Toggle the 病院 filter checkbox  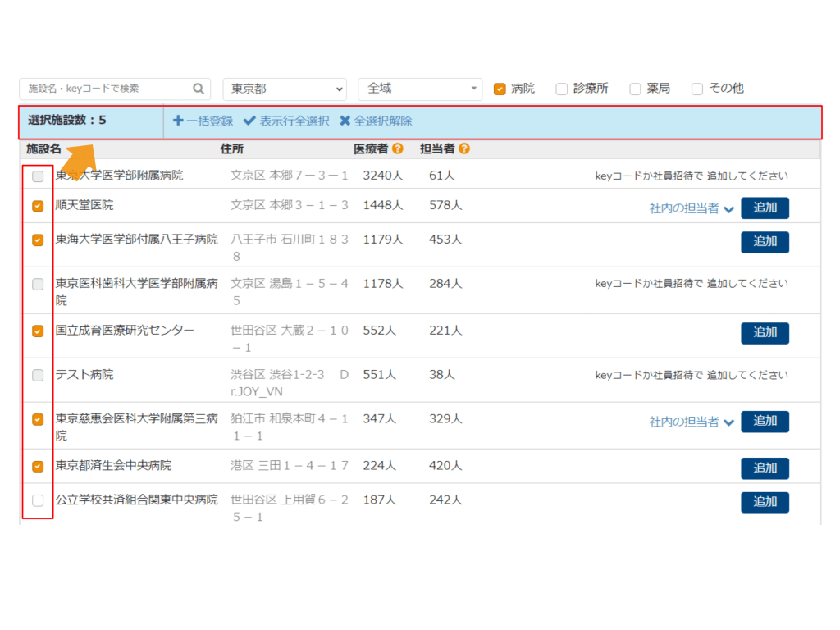500,89
